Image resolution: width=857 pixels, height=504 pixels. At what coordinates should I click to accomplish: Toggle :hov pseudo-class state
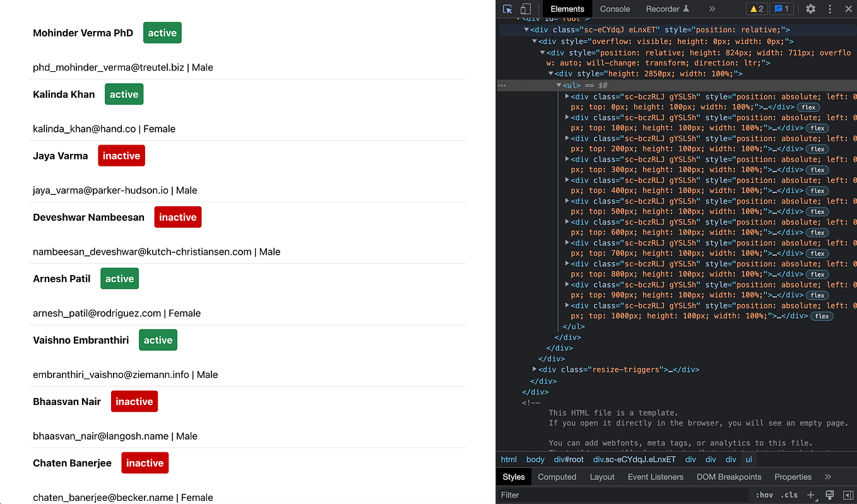click(764, 495)
